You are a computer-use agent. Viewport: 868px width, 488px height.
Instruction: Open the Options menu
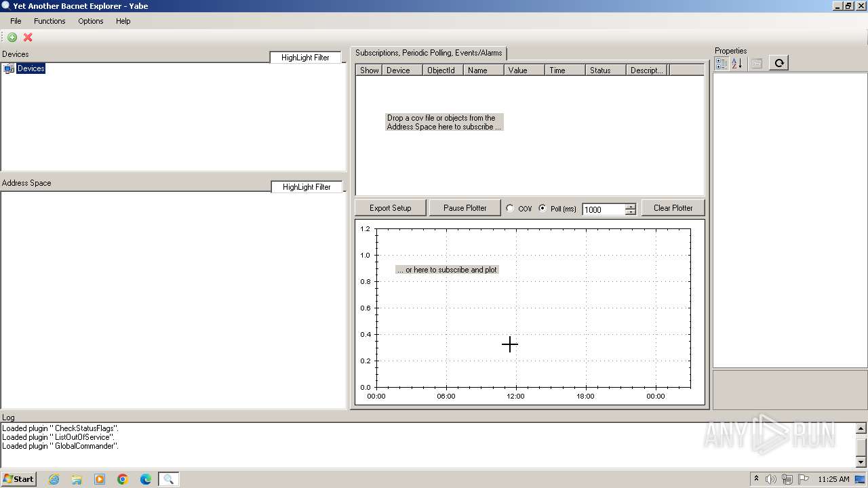[x=90, y=21]
